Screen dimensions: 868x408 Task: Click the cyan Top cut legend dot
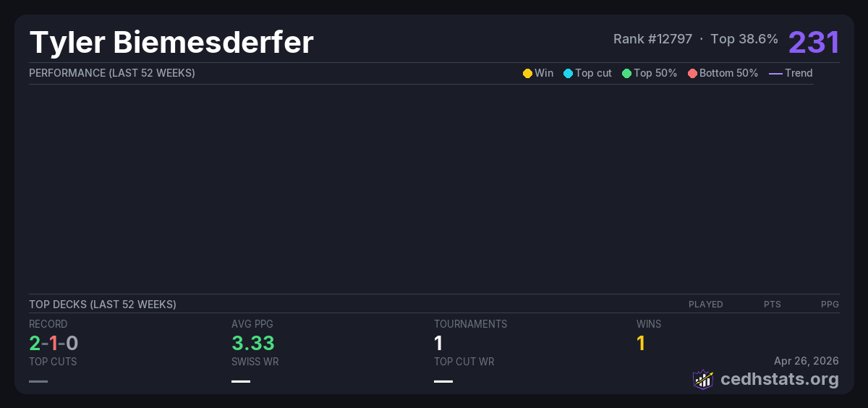(568, 73)
